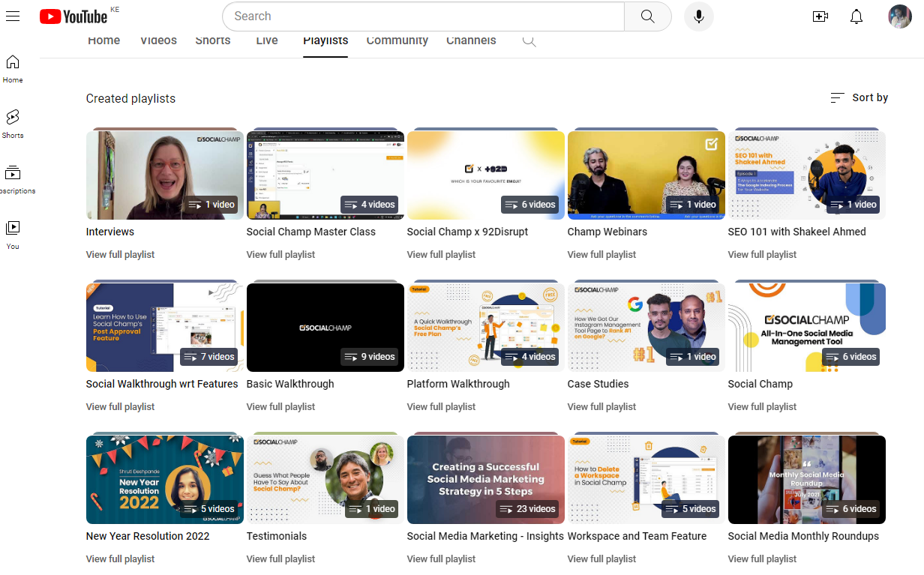The height and width of the screenshot is (575, 924).
Task: Open Subscriptions from the sidebar
Action: pos(12,178)
